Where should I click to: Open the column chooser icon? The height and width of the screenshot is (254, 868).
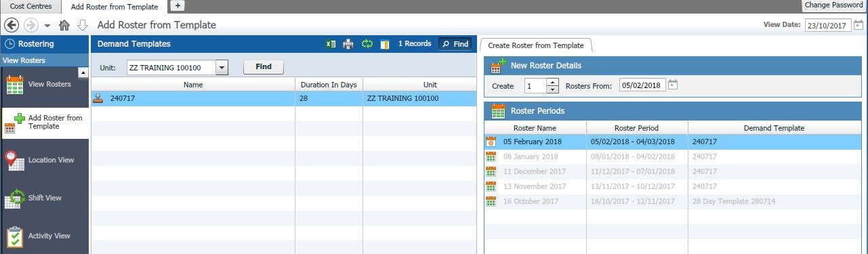385,44
